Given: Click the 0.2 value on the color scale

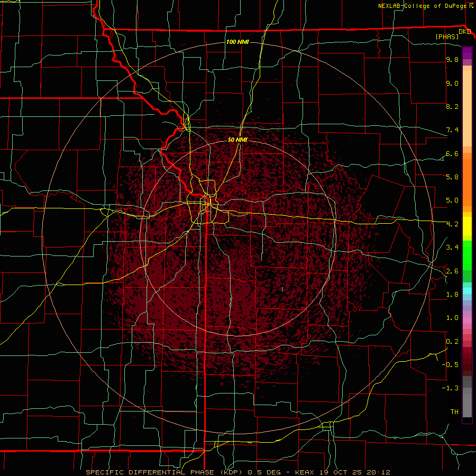Looking at the screenshot, I should pos(452,342).
